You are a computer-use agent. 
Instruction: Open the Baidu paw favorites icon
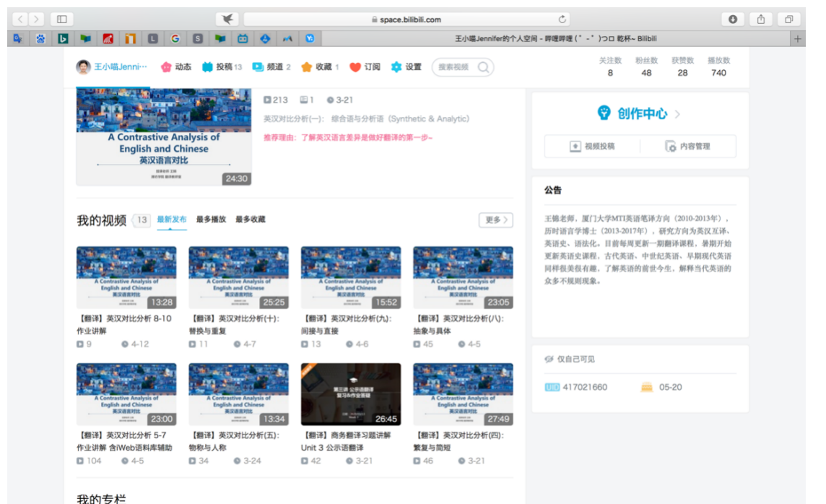[x=40, y=38]
